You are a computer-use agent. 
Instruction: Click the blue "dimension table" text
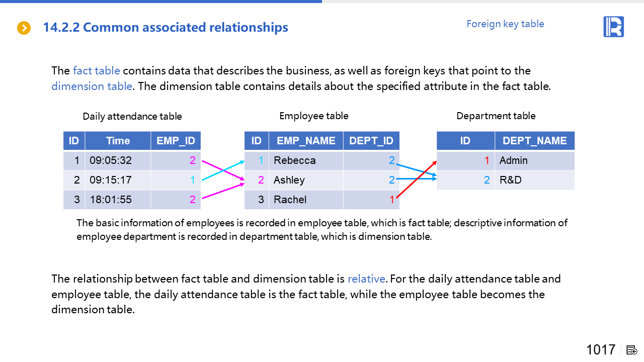click(92, 86)
